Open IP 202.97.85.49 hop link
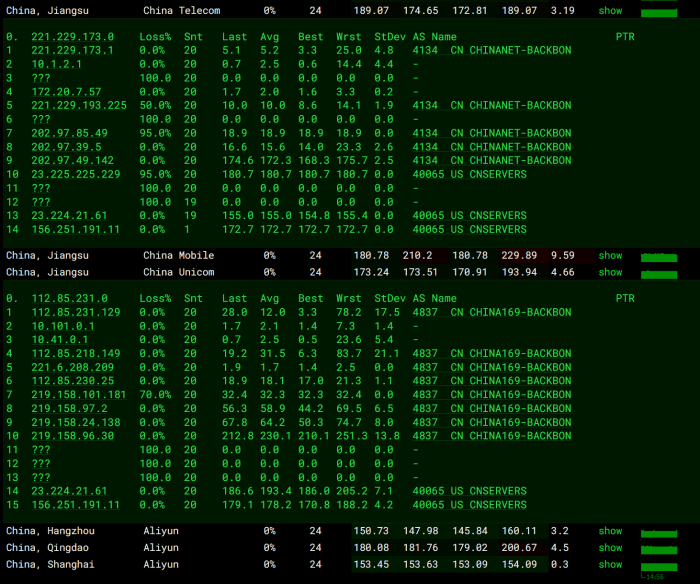 point(69,133)
